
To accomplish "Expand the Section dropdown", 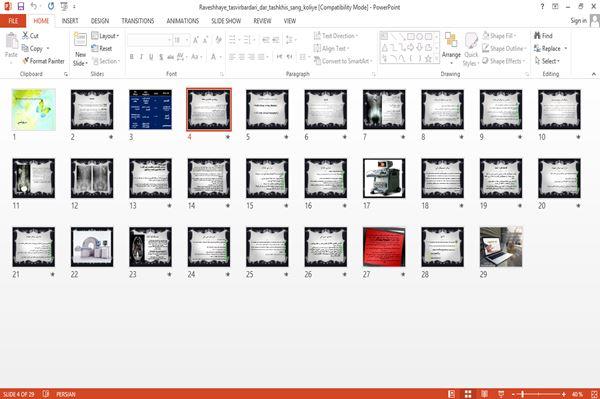I will click(106, 61).
